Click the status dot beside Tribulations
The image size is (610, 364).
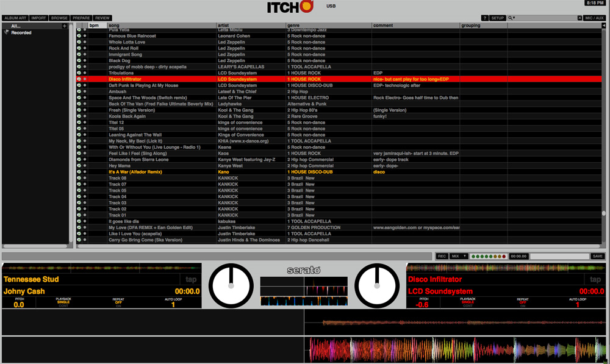point(85,73)
